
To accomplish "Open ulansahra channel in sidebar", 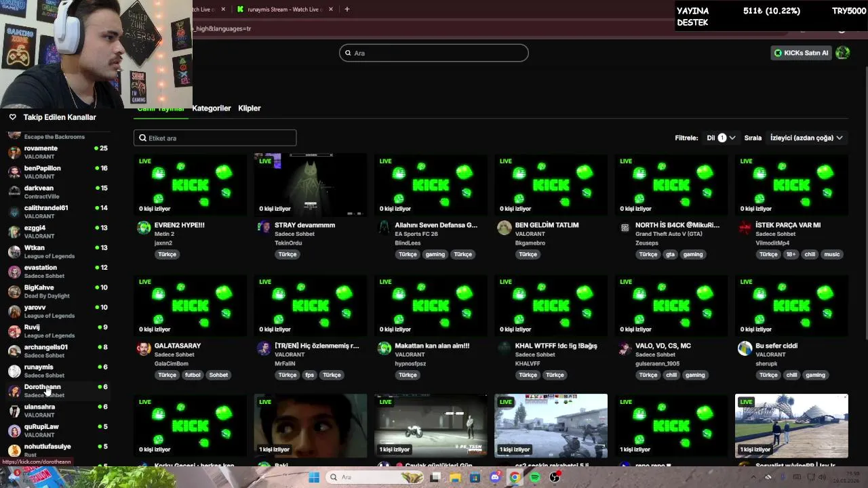I will pyautogui.click(x=58, y=411).
